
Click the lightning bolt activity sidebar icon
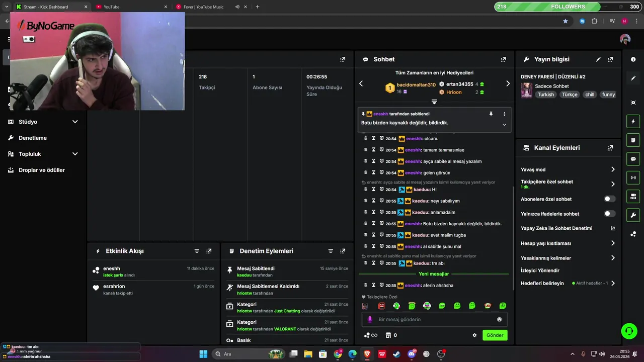tap(633, 121)
